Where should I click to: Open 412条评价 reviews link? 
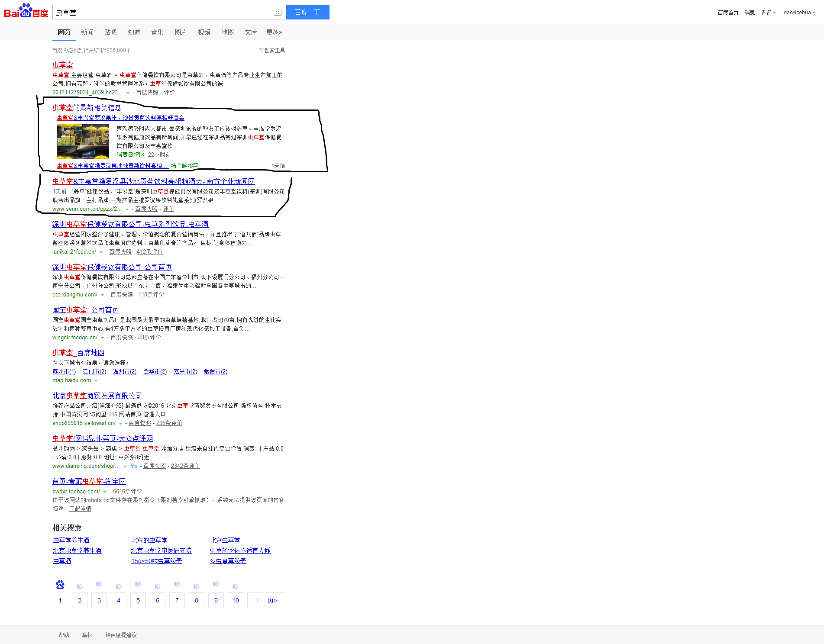coord(150,252)
